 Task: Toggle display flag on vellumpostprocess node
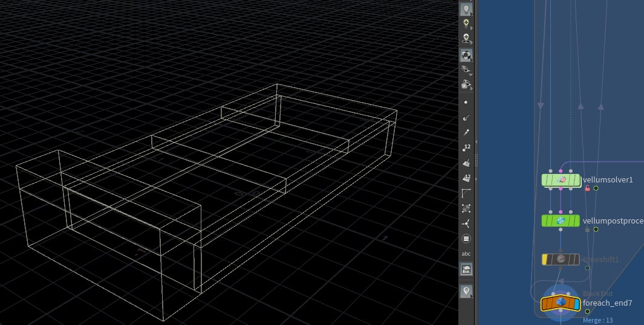coord(577,220)
